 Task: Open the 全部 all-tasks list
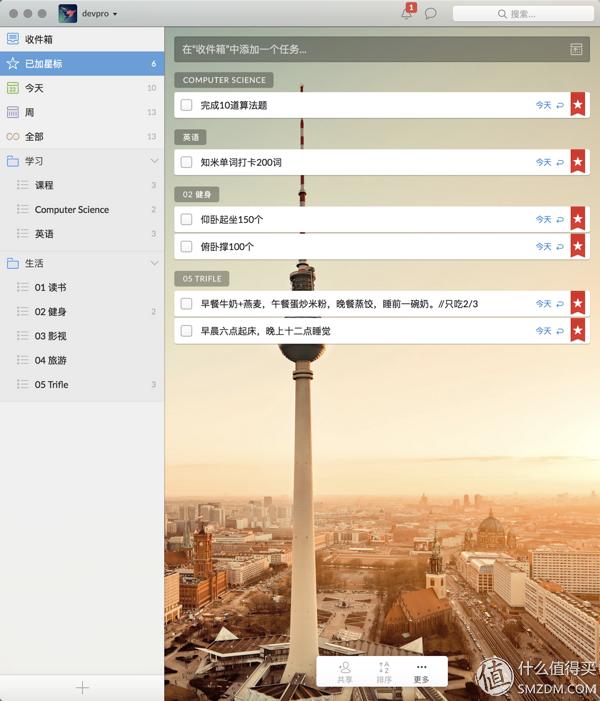coord(82,136)
